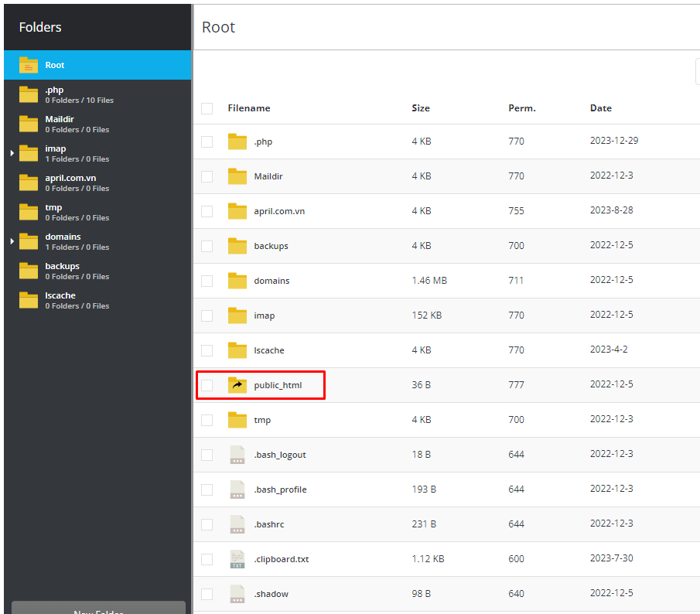Click the public_html shortcut folder icon
Screen dimensions: 700x614
[x=237, y=385]
